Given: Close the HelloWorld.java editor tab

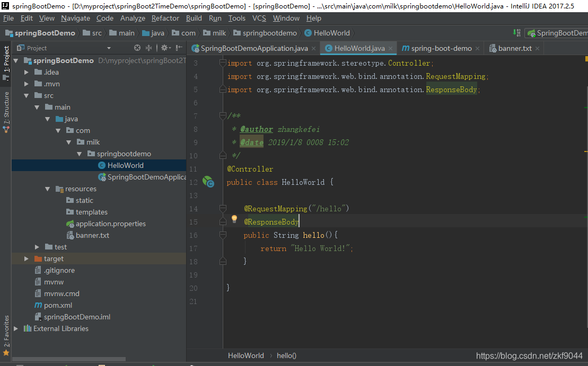Looking at the screenshot, I should pyautogui.click(x=390, y=49).
